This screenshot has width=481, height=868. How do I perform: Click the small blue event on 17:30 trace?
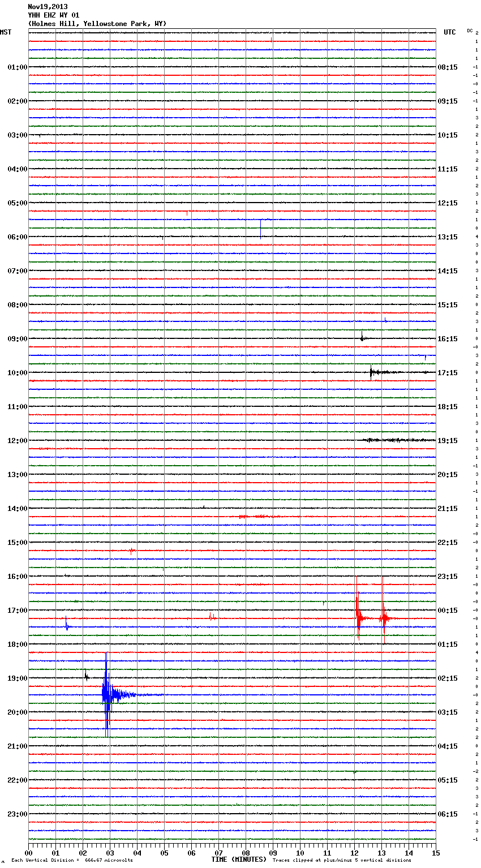point(66,624)
